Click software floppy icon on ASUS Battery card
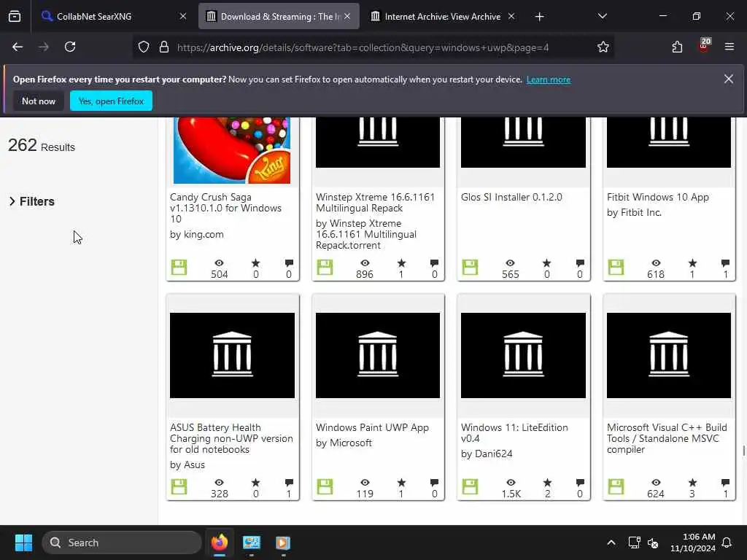The width and height of the screenshot is (747, 560). [x=179, y=486]
